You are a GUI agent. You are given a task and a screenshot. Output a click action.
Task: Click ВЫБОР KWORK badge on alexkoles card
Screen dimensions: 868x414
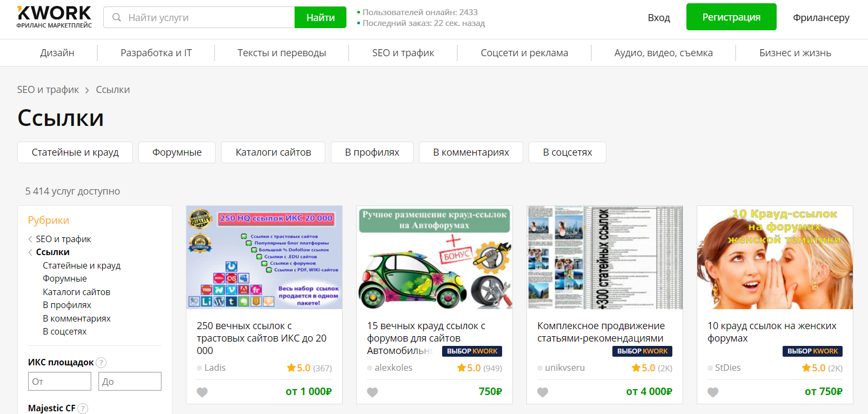pos(472,351)
